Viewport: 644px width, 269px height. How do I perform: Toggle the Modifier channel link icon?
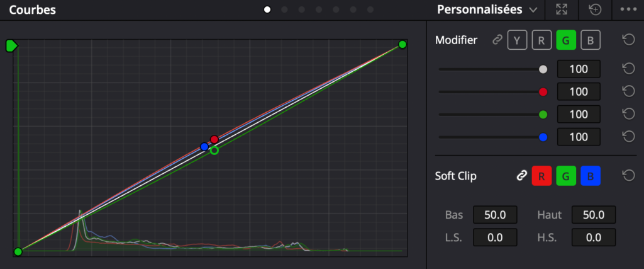[x=497, y=40]
